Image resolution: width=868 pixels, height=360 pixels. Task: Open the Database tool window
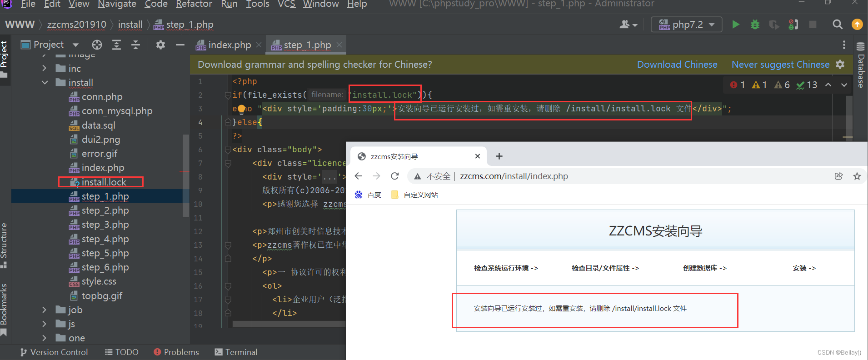coord(860,65)
